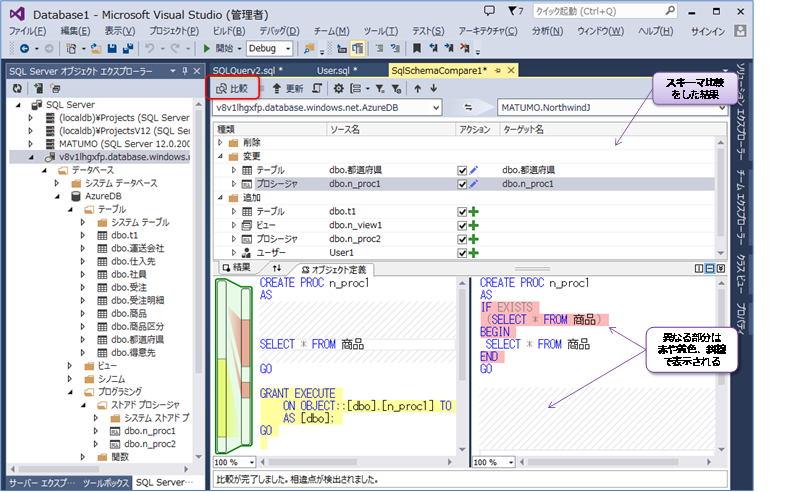Image resolution: width=800 pixels, height=492 pixels.
Task: Click the 開始 start debugging button
Action: coord(219,48)
